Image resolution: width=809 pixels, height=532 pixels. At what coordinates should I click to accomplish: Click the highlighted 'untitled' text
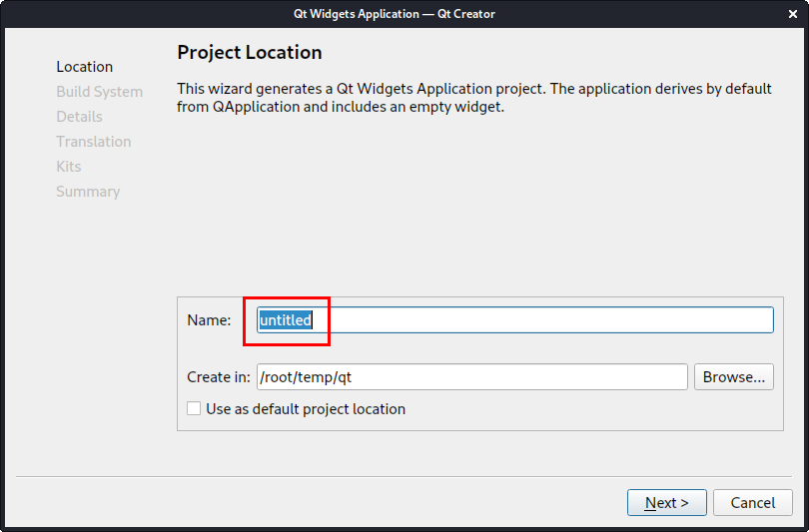click(286, 320)
